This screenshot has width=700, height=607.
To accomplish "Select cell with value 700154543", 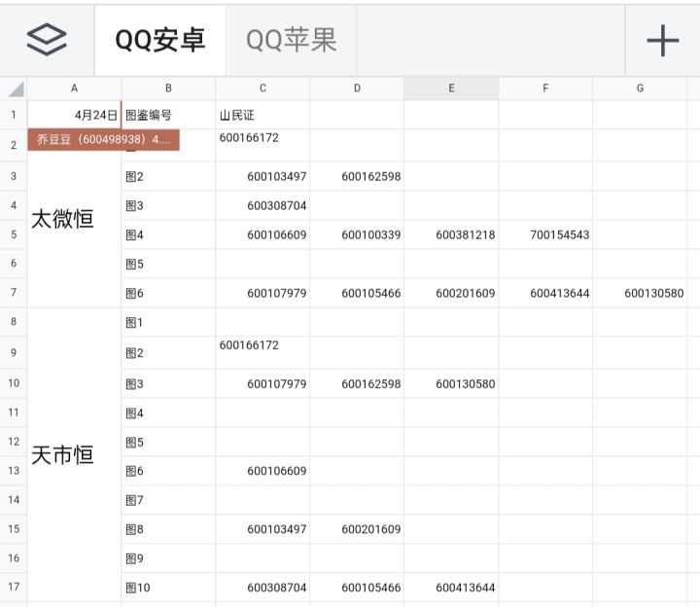I will [x=545, y=234].
